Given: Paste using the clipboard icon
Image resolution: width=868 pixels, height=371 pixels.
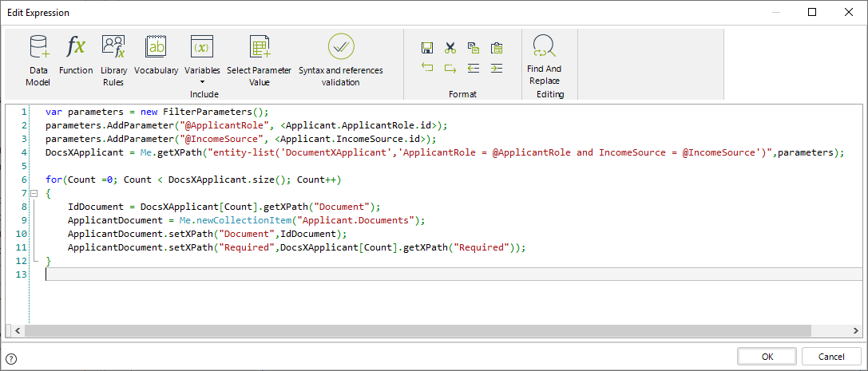Looking at the screenshot, I should coord(497,48).
